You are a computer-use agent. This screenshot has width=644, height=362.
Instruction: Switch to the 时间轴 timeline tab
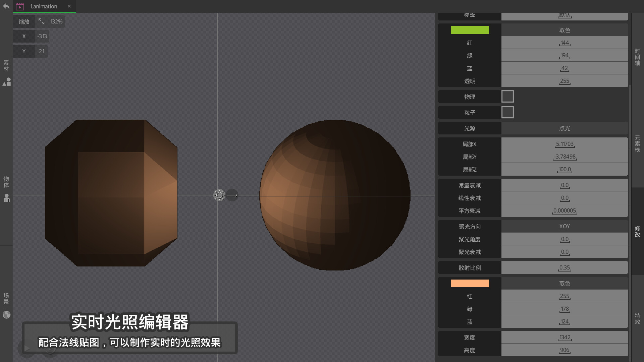point(637,57)
